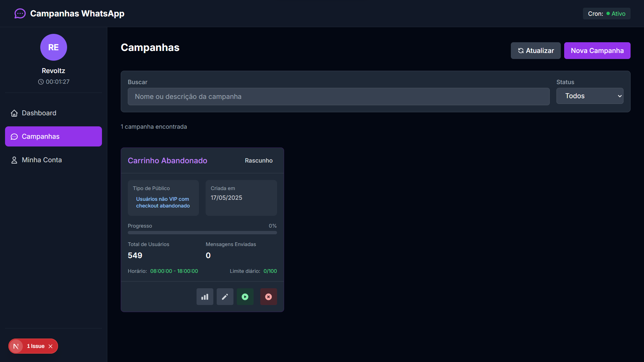Click the Rascunho status badge
Screen dimensions: 644x362
[x=259, y=161]
